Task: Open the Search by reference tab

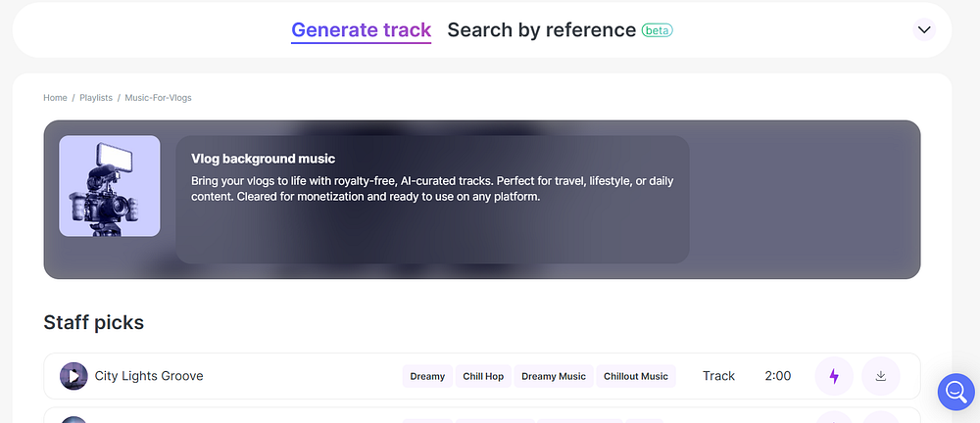Action: (x=541, y=30)
